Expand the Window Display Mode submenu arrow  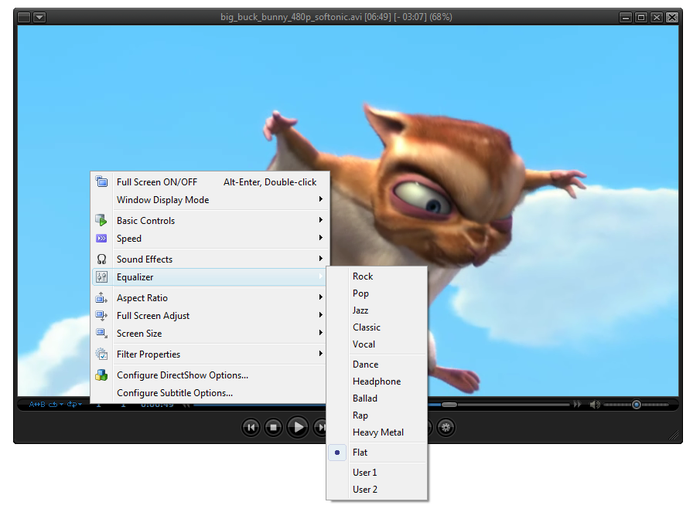coord(321,199)
